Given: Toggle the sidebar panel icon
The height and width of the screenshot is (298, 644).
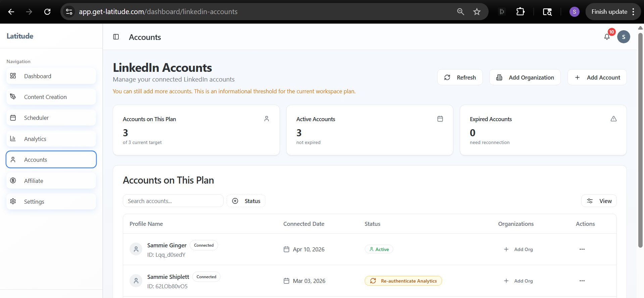Looking at the screenshot, I should pyautogui.click(x=116, y=37).
